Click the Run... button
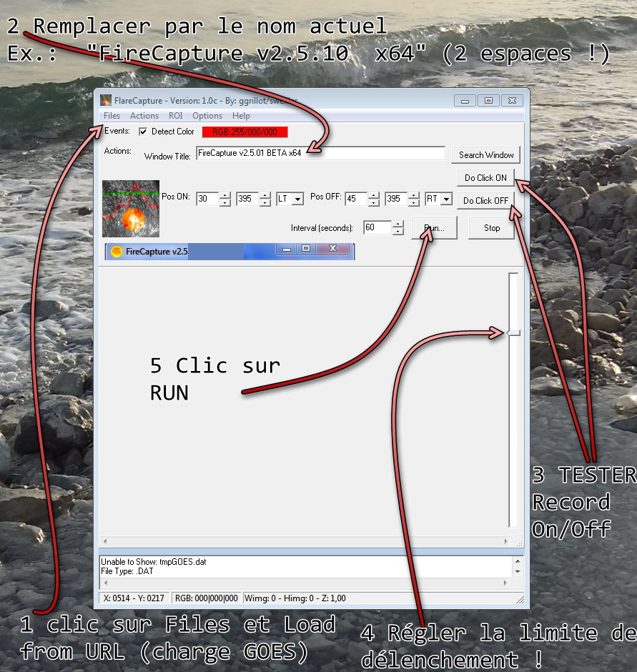Screen dimensions: 637x672 (x=434, y=228)
